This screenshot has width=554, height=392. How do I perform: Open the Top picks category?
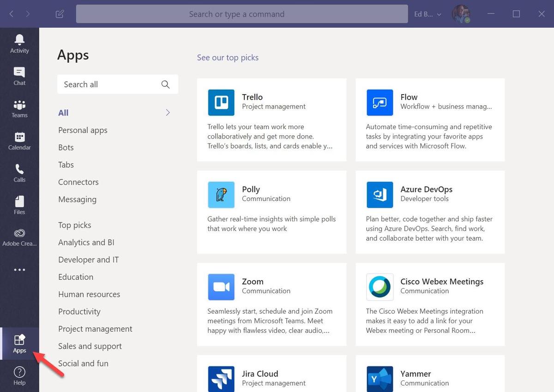click(x=75, y=225)
